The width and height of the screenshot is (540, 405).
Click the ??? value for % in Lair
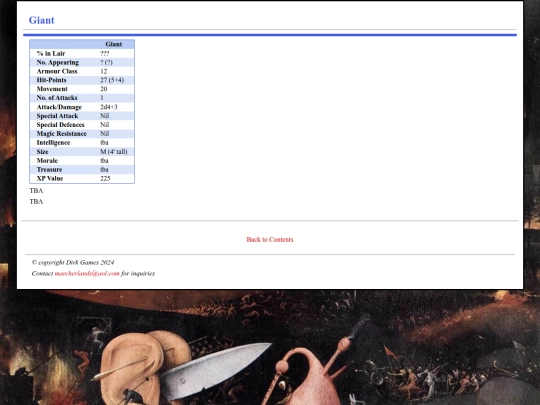tap(105, 53)
